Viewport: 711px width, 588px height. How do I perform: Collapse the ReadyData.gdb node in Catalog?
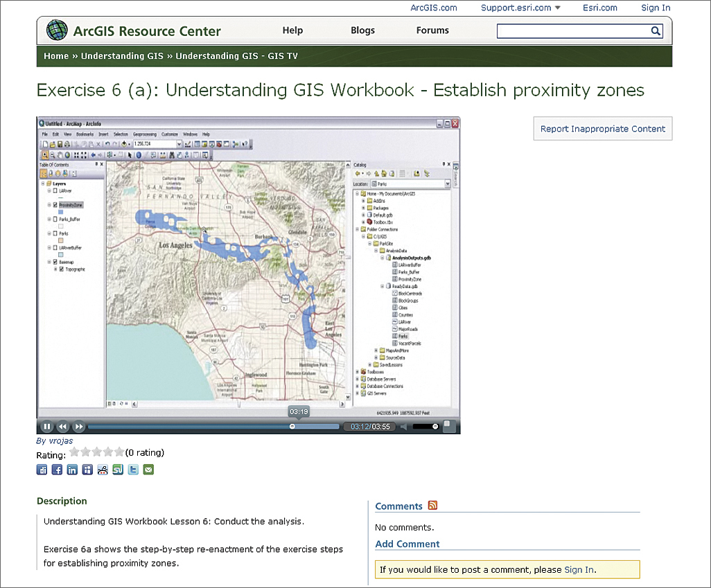point(383,286)
